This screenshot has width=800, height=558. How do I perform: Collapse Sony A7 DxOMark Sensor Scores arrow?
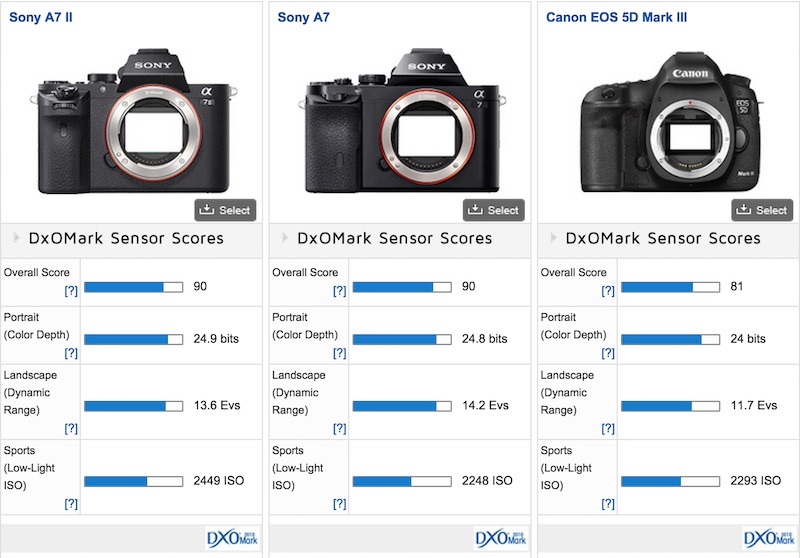[x=285, y=238]
